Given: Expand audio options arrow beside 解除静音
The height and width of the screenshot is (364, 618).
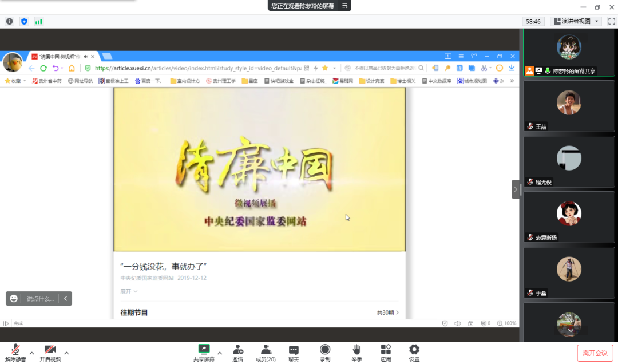Looking at the screenshot, I should click(x=31, y=353).
